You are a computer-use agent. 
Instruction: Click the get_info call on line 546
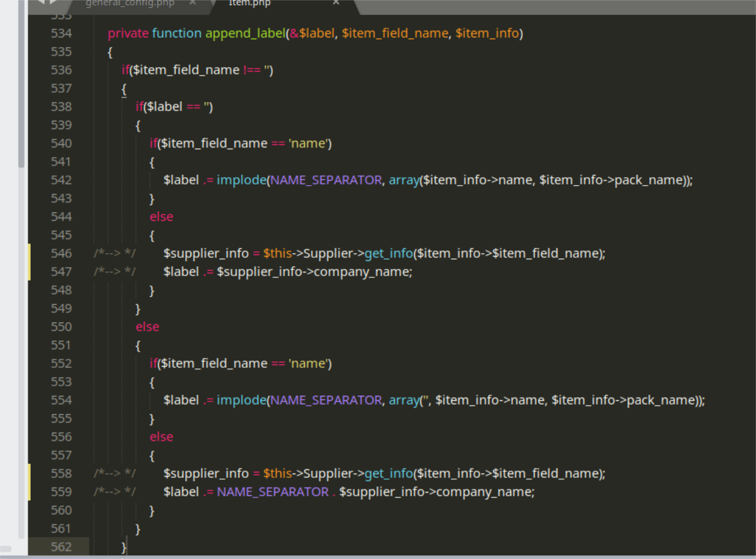[x=389, y=253]
